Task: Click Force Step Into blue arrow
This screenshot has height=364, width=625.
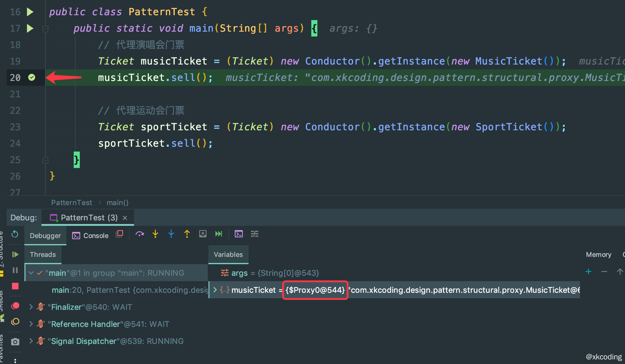Action: [x=171, y=234]
